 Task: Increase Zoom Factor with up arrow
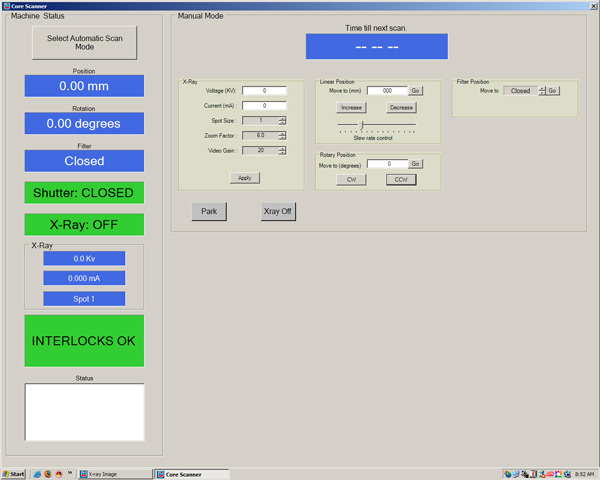(282, 134)
